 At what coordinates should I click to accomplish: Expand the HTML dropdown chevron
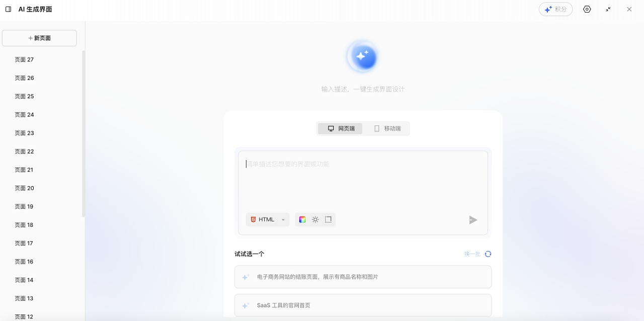click(283, 219)
